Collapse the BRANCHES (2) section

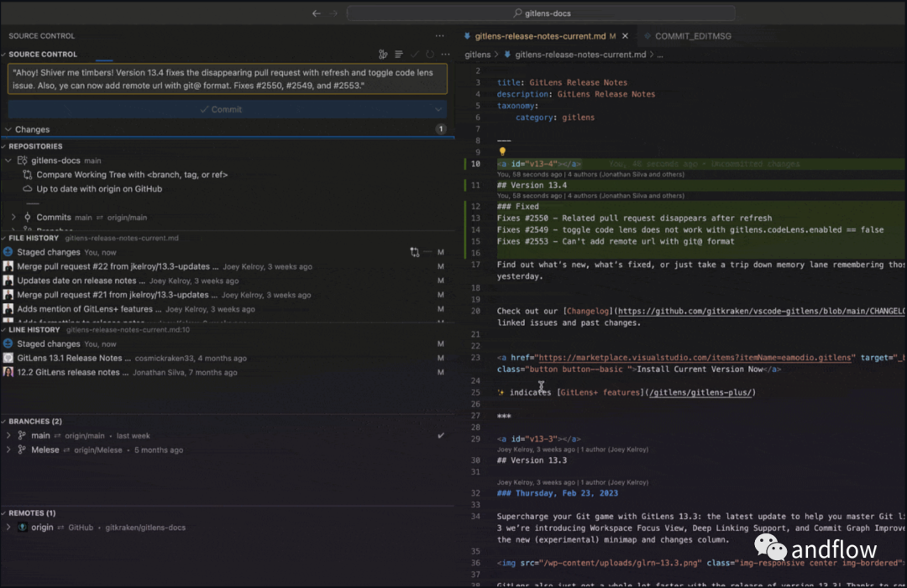3,422
